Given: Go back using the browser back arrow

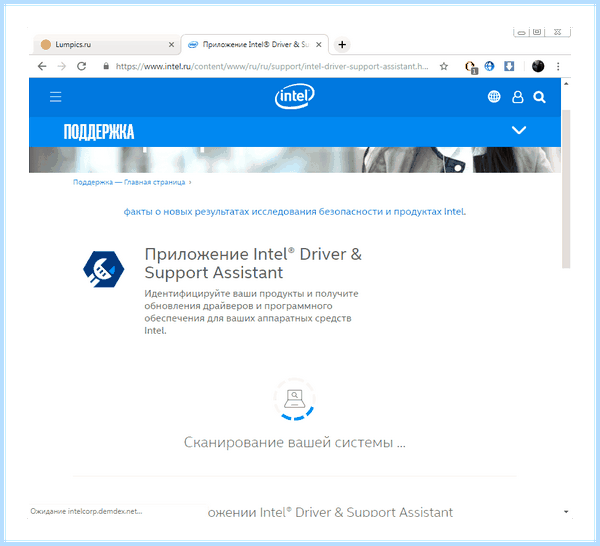Looking at the screenshot, I should [42, 66].
